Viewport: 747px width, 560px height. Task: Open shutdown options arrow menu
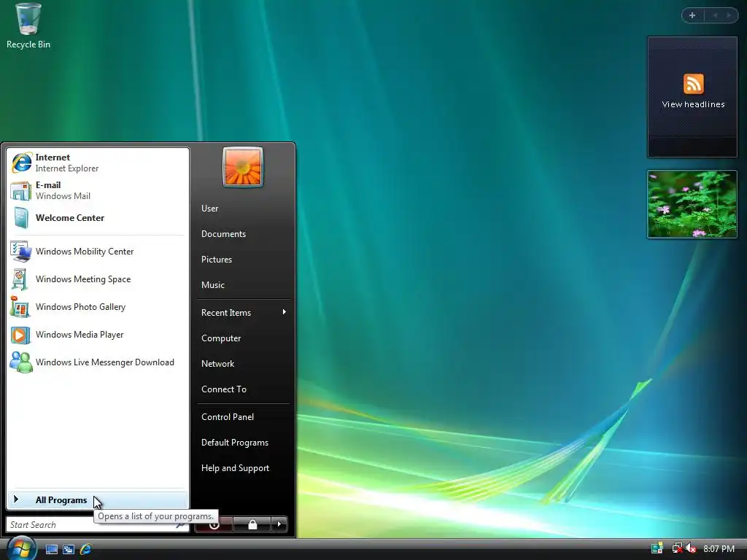(279, 525)
